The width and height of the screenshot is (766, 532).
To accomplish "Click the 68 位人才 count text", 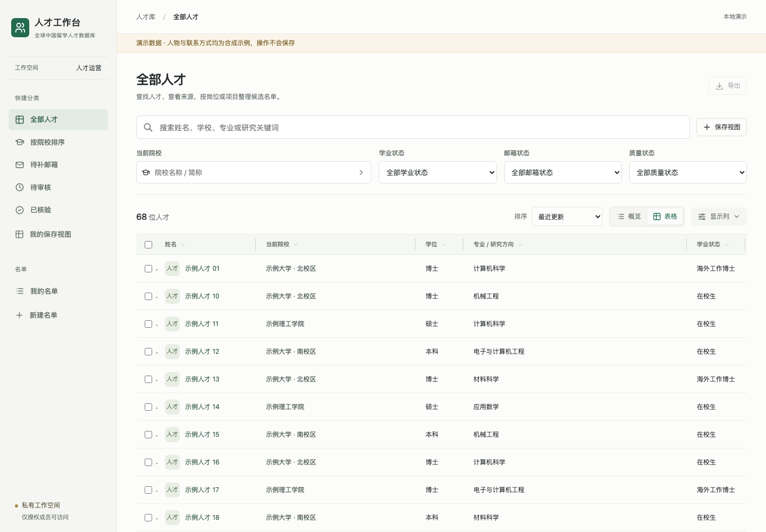I will 153,217.
